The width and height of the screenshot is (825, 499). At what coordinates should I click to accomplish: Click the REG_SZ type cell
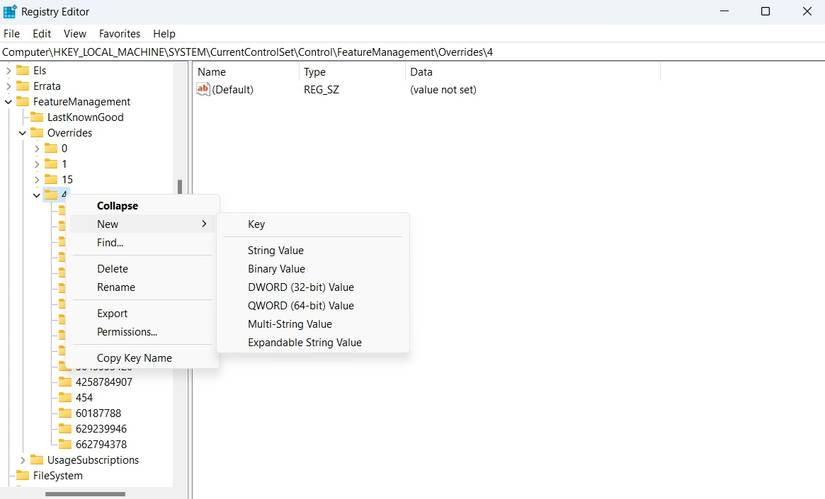point(321,89)
